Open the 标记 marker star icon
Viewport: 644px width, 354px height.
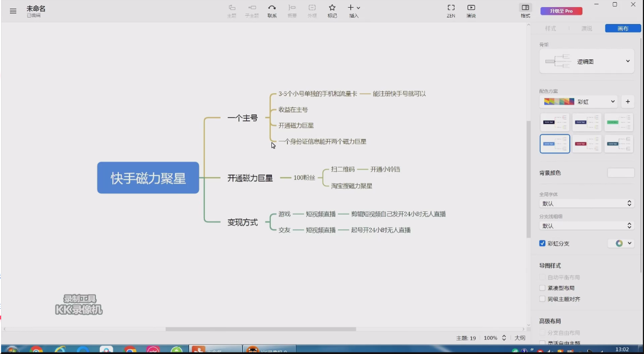(x=332, y=8)
